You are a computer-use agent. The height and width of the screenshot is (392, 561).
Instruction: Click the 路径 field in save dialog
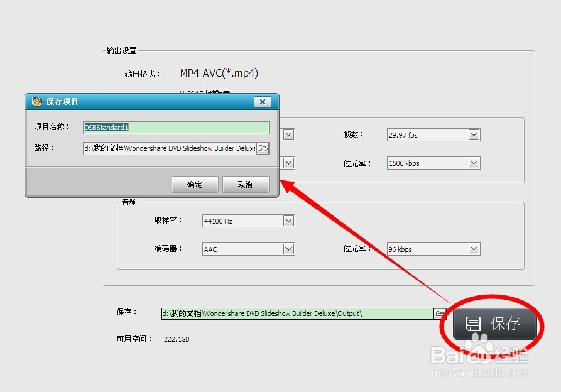point(170,148)
